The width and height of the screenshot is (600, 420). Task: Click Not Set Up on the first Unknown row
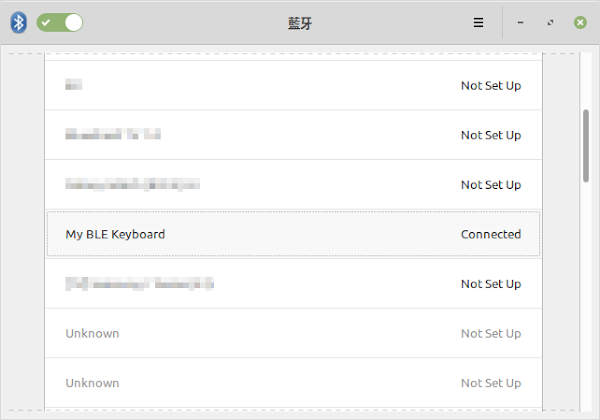(x=491, y=334)
